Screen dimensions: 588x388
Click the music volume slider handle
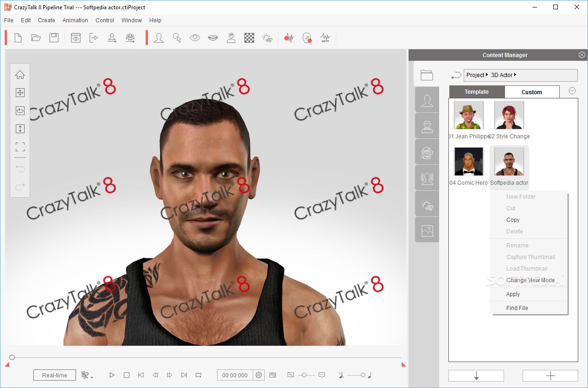pyautogui.click(x=363, y=375)
